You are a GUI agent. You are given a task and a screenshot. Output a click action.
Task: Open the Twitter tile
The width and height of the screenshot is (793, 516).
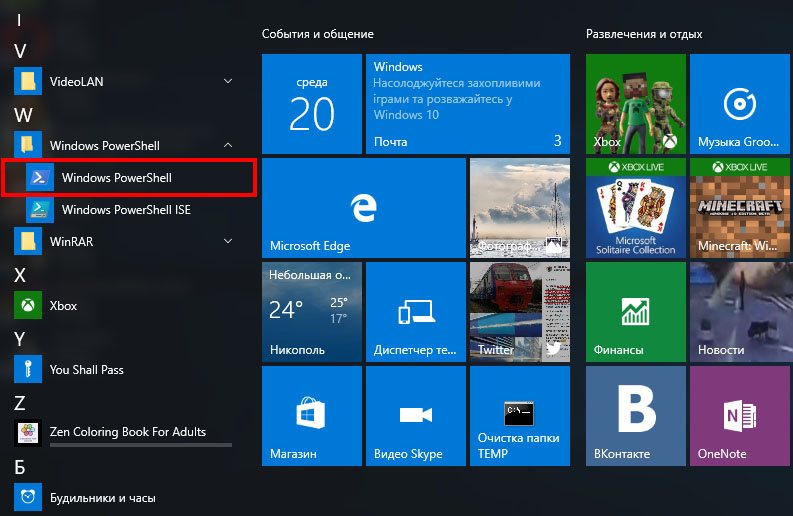(520, 312)
